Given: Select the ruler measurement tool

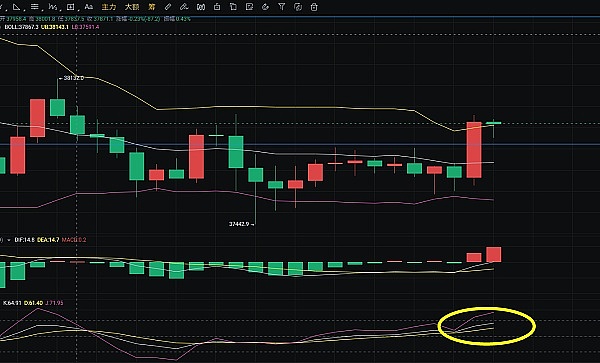Looking at the screenshot, I should [x=168, y=7].
